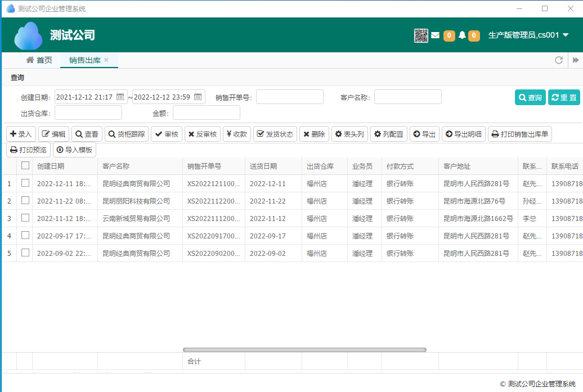Image resolution: width=583 pixels, height=392 pixels.
Task: Click address cell 昆明市海源北路1662号
Action: point(478,218)
